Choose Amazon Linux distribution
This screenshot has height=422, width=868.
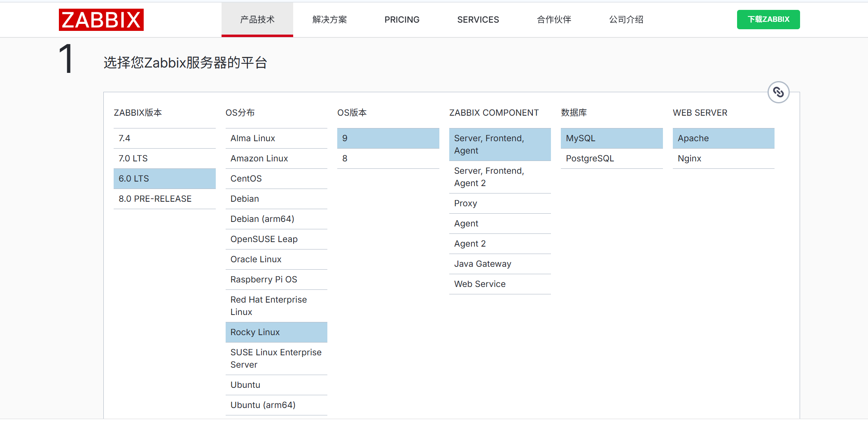tap(276, 159)
